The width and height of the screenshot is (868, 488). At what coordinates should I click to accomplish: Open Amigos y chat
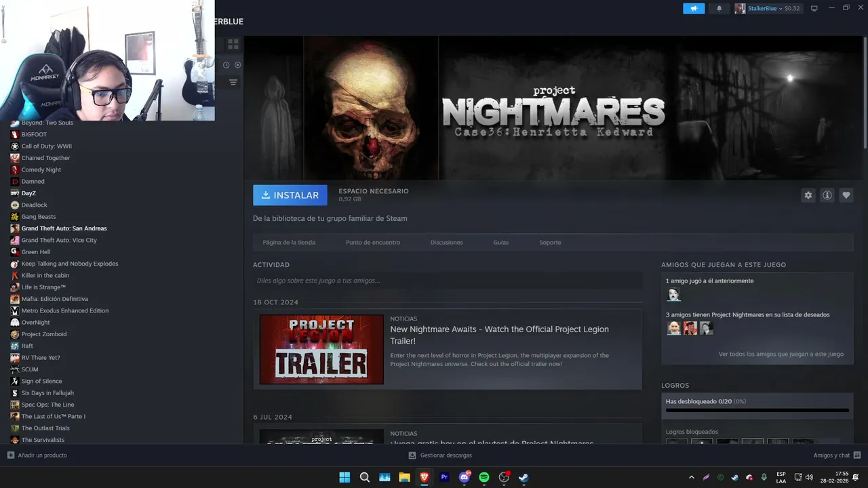pyautogui.click(x=837, y=455)
